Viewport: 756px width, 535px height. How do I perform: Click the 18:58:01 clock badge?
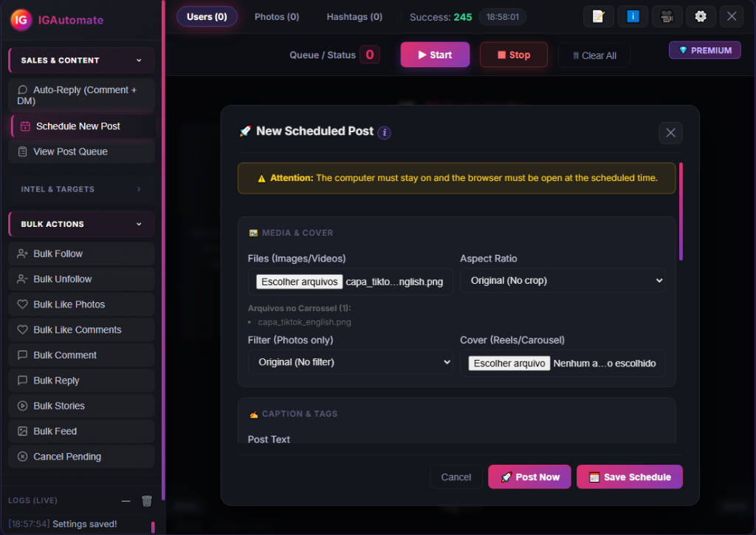pyautogui.click(x=502, y=17)
